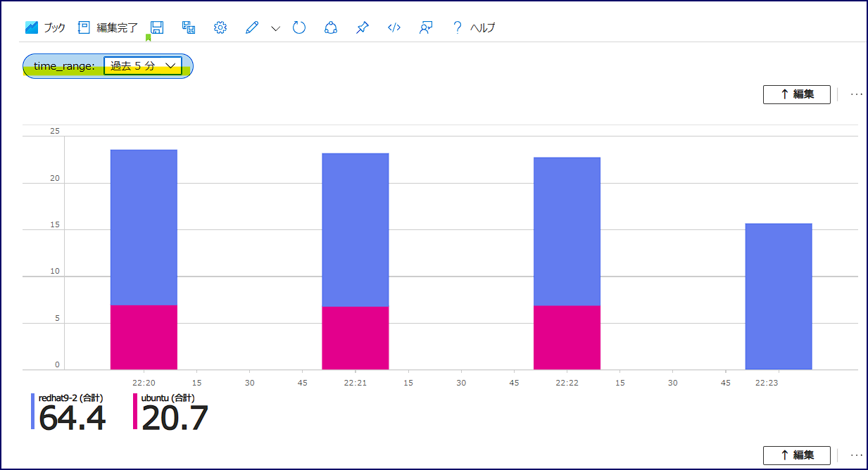This screenshot has height=470, width=868.
Task: Open the time_range 過去 5 分 dropdown
Action: (143, 66)
